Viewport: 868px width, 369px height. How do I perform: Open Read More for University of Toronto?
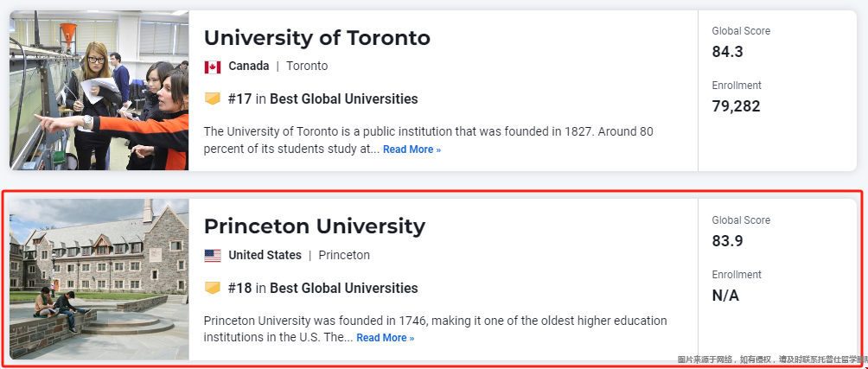coord(412,150)
